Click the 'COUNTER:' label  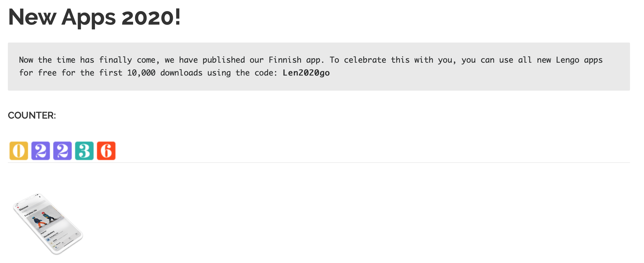(x=32, y=115)
